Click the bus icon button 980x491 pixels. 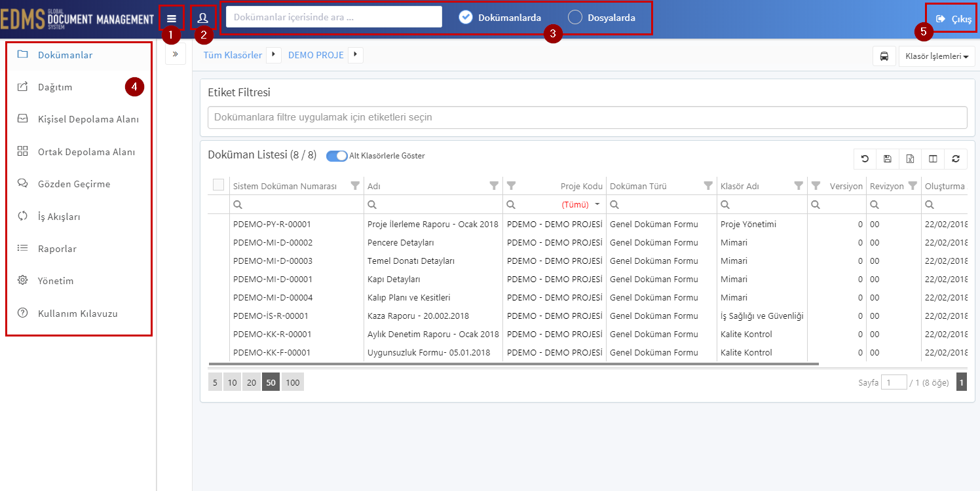pos(884,56)
